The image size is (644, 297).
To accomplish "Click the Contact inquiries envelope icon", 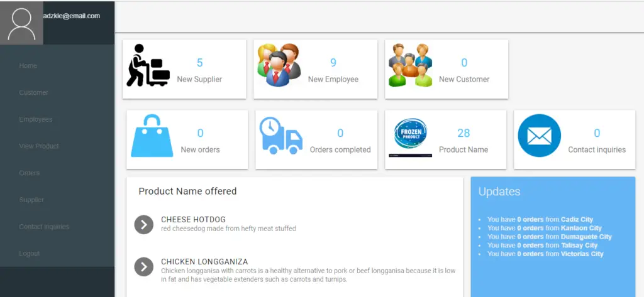I will click(539, 136).
